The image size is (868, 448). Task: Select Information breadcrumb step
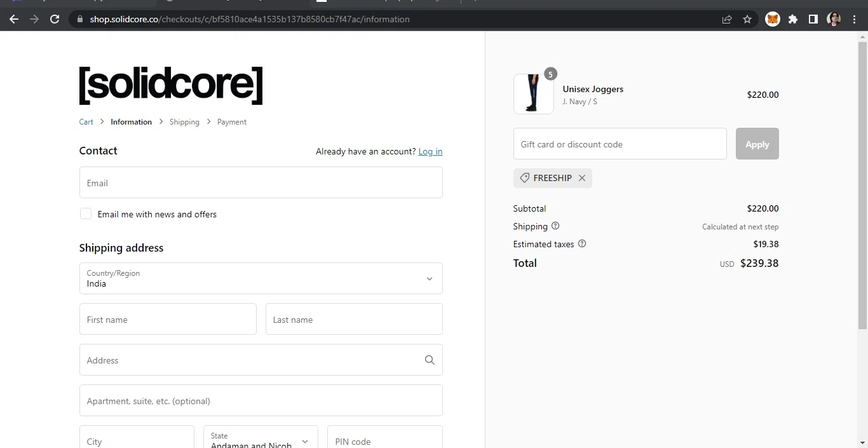point(131,122)
